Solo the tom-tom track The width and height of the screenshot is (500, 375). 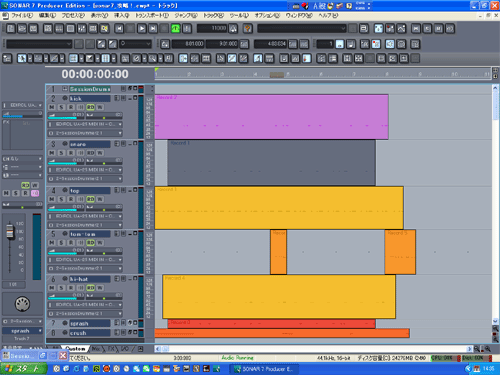pos(61,243)
